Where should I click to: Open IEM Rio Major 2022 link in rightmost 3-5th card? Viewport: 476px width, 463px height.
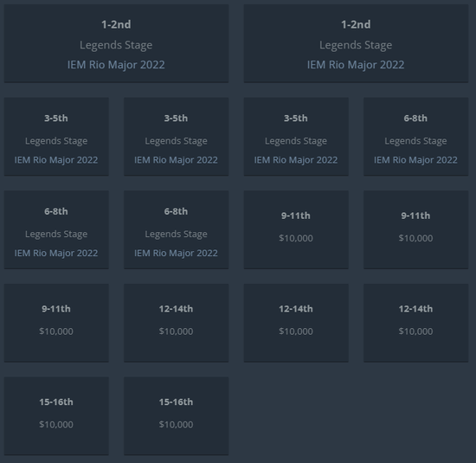[x=296, y=160]
